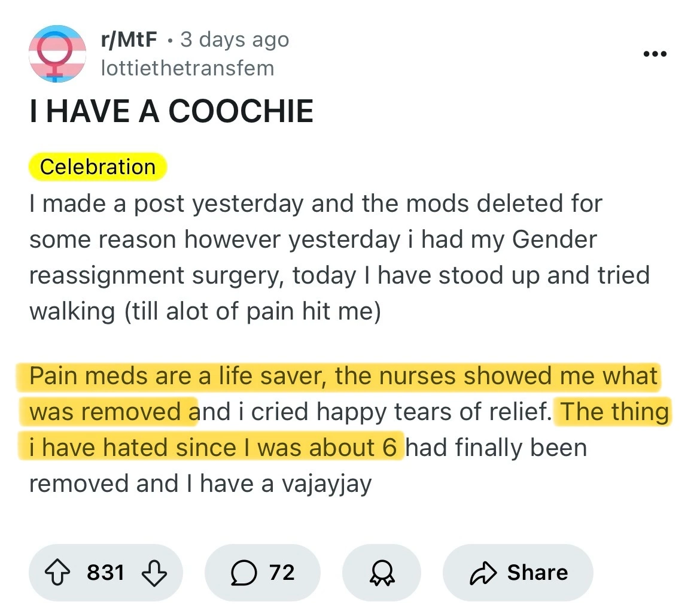This screenshot has width=700, height=608.
Task: Click the share arrow icon
Action: (482, 573)
